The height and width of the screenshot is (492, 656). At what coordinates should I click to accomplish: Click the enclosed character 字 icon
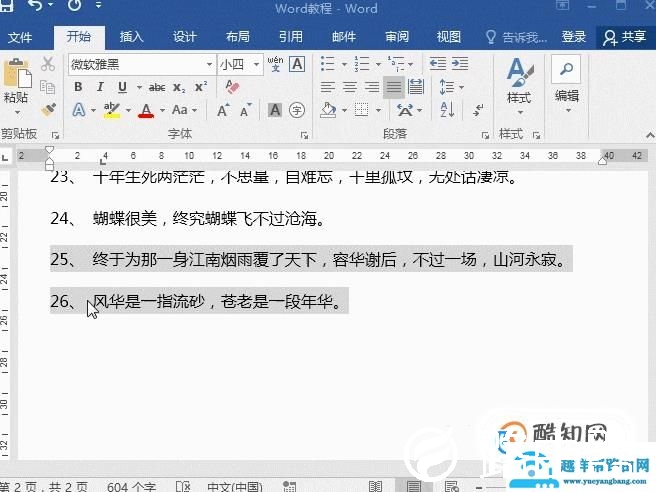[x=297, y=110]
